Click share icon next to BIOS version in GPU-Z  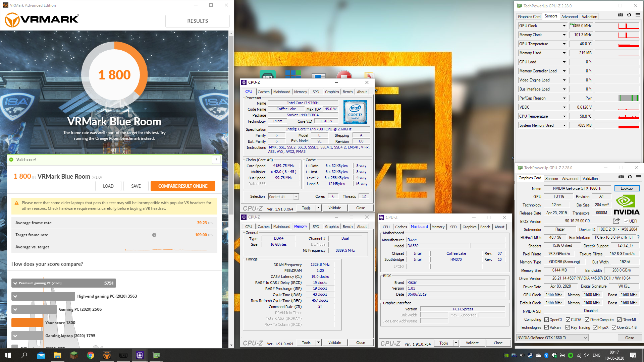click(x=616, y=221)
